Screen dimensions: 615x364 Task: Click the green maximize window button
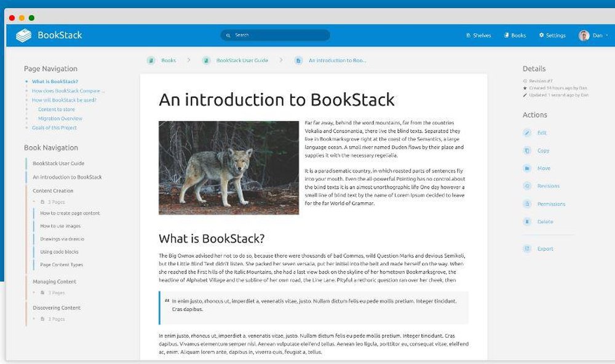tap(31, 18)
